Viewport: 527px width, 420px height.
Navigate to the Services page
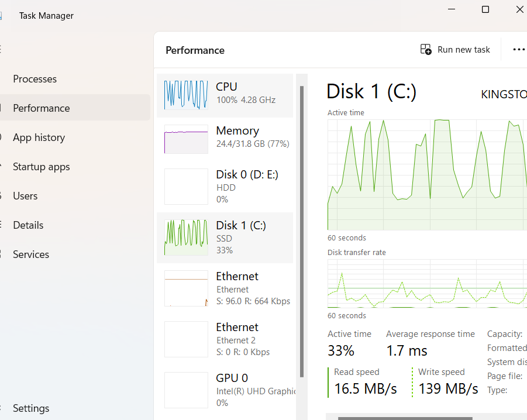(31, 254)
